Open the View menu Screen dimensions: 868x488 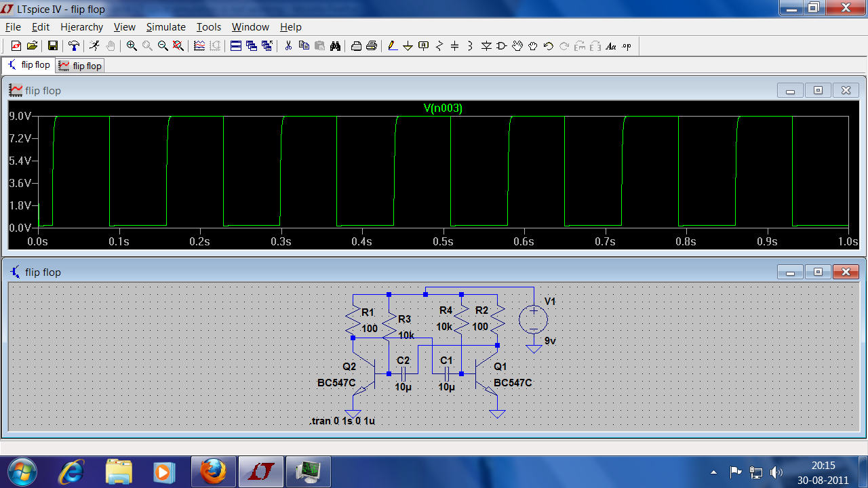click(125, 27)
